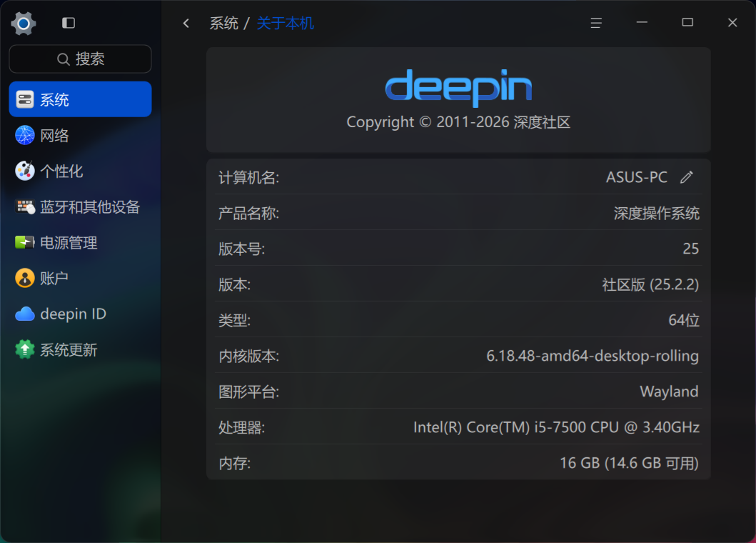Maximize the Control Center window
The height and width of the screenshot is (543, 756).
pyautogui.click(x=687, y=23)
